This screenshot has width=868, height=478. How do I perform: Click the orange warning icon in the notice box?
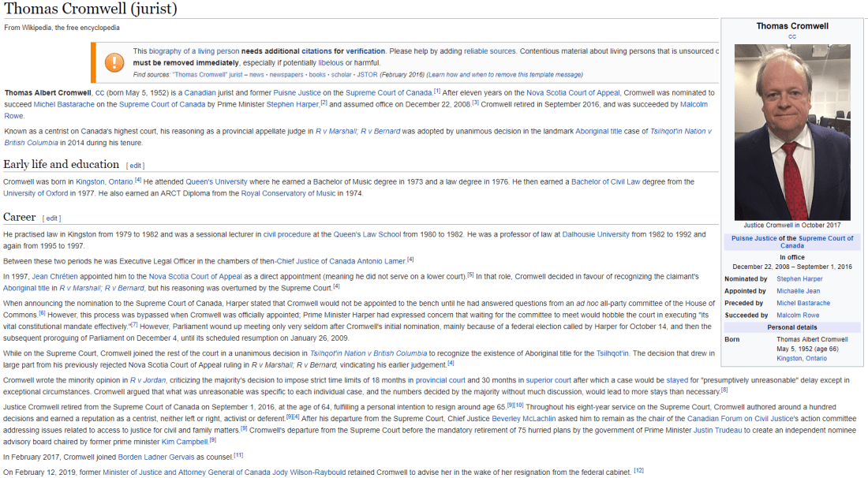[114, 62]
